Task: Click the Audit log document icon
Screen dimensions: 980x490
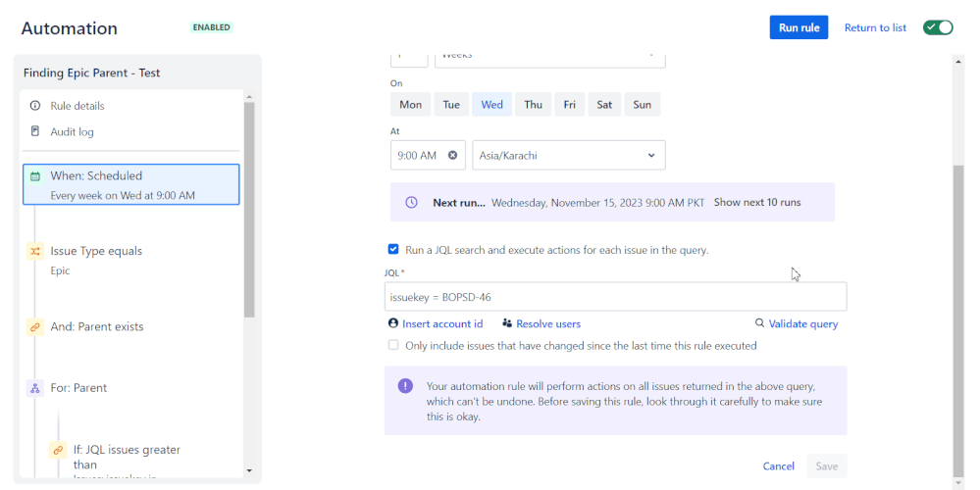Action: pyautogui.click(x=35, y=131)
